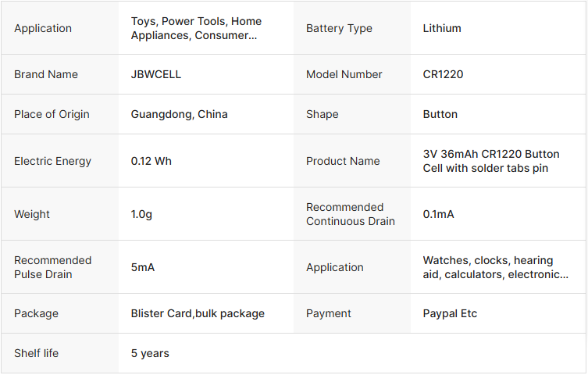
Task: Select the 'Place of Origin' label
Action: click(x=52, y=114)
